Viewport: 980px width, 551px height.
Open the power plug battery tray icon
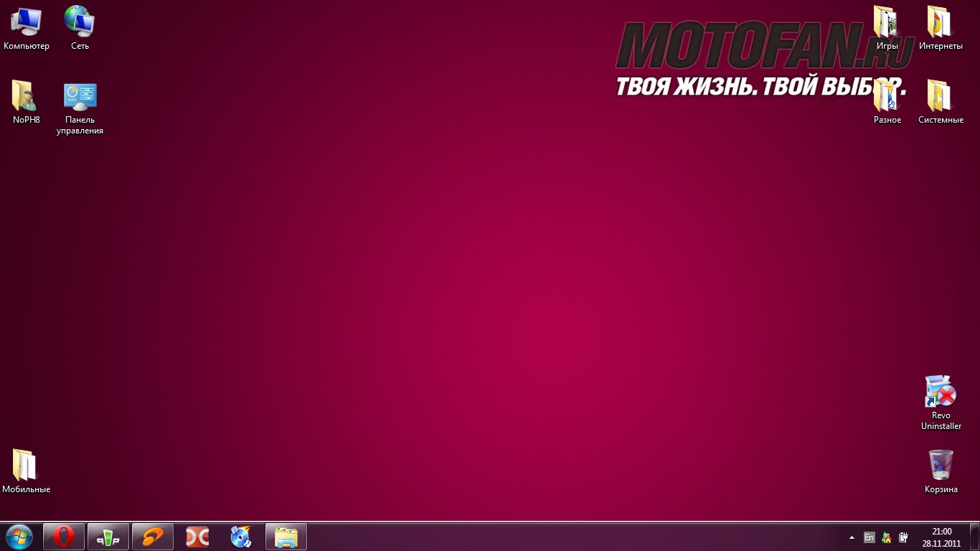(904, 537)
